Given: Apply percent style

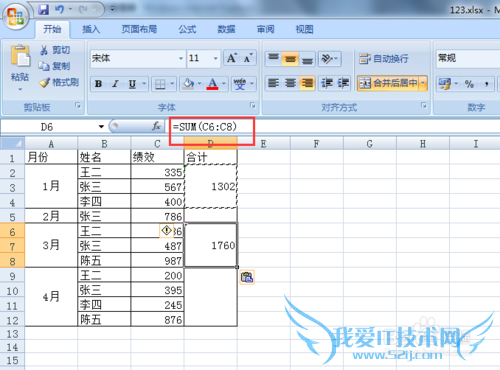Looking at the screenshot, I should [469, 84].
